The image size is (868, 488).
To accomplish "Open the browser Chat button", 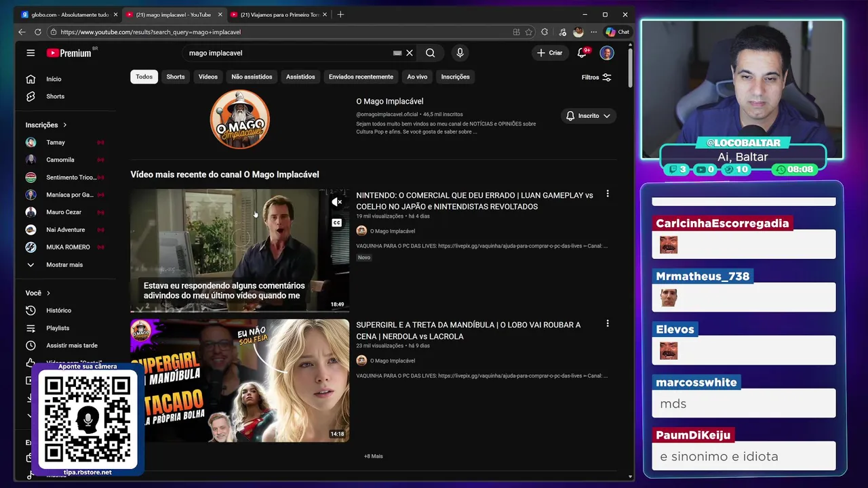I will [618, 32].
